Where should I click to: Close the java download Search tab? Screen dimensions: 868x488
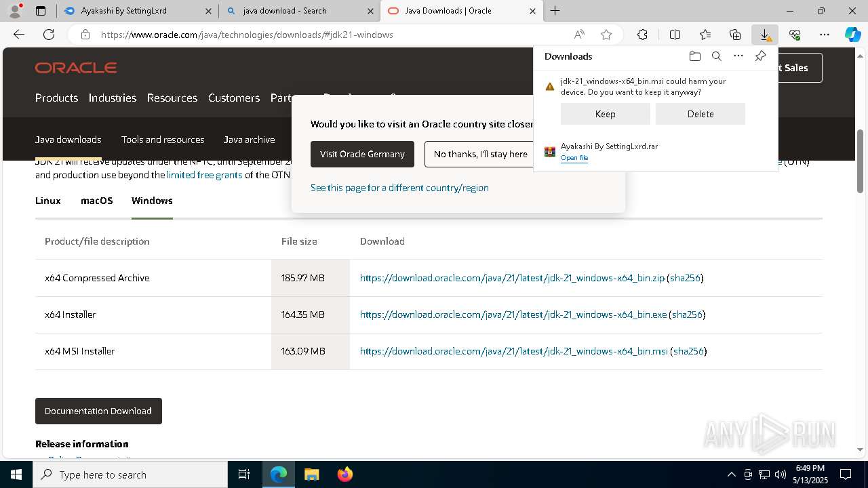point(370,11)
